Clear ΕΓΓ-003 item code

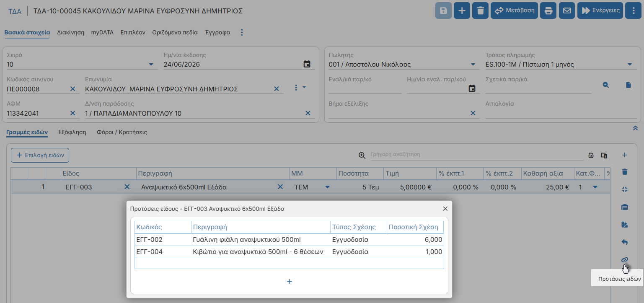coord(127,187)
